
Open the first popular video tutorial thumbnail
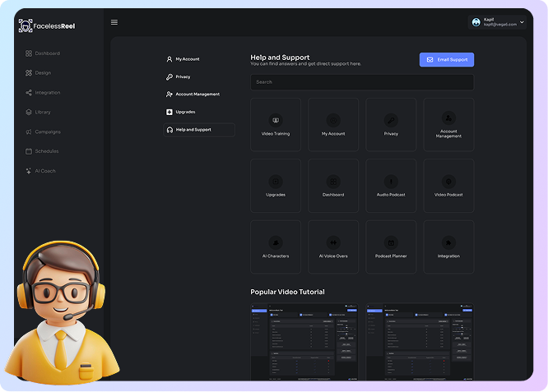pyautogui.click(x=304, y=342)
